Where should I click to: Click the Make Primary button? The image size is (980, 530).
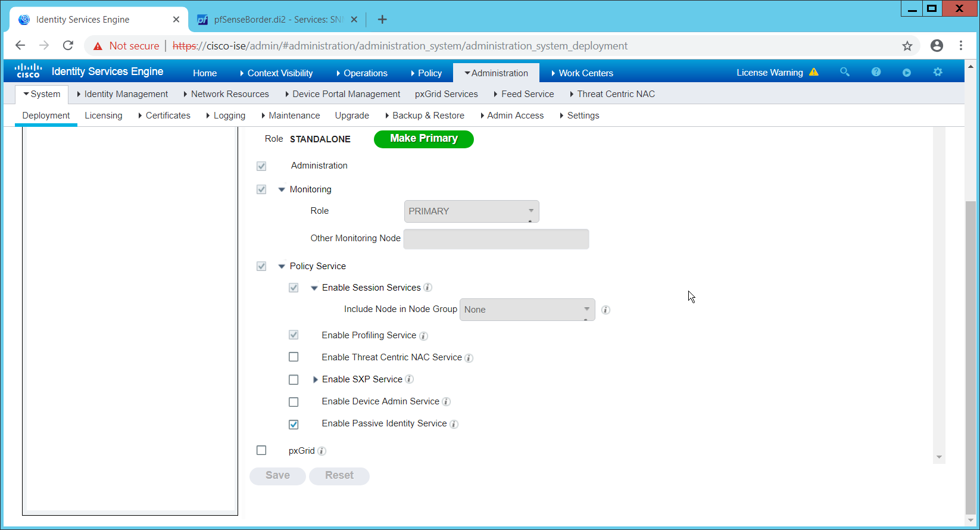(424, 139)
